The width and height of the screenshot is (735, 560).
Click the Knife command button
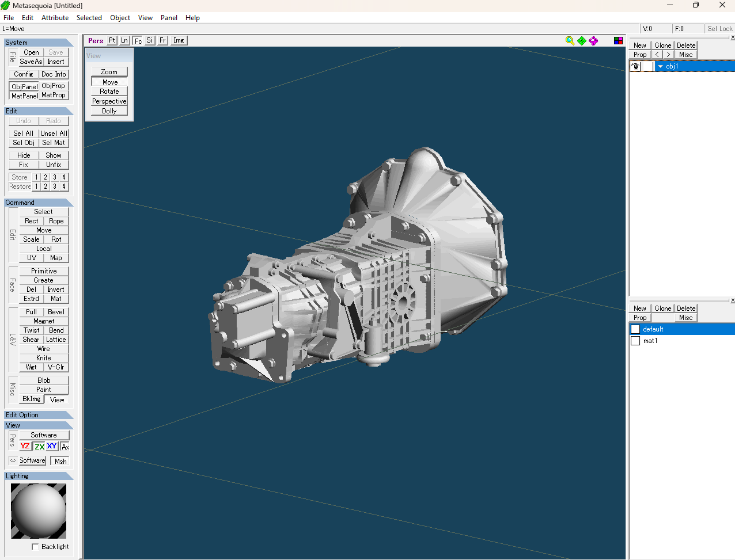[x=44, y=358]
